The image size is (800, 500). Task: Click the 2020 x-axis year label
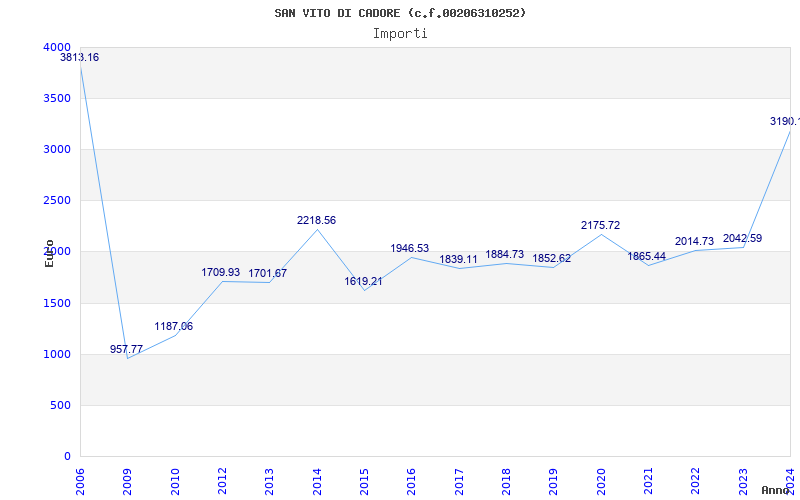[x=601, y=482]
